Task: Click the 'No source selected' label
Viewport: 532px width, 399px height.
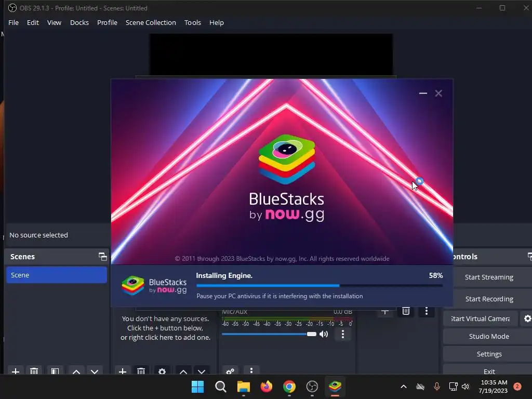Action: (38, 235)
